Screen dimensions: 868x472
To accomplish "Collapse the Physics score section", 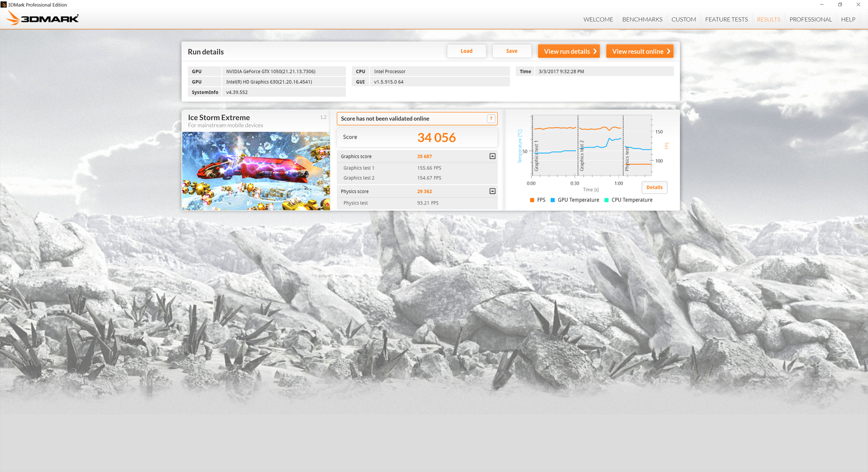I will 492,191.
